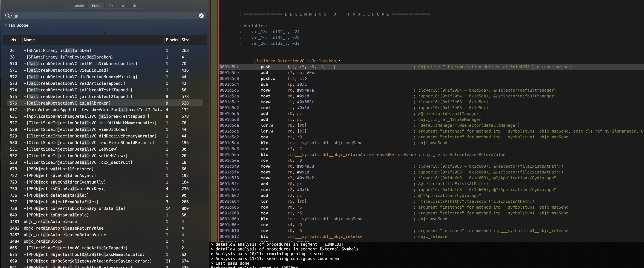Select JailbreakDetectionVC didReceiveMemoryWarning row
Viewport: 644px width, 268px height.
tap(105, 77)
